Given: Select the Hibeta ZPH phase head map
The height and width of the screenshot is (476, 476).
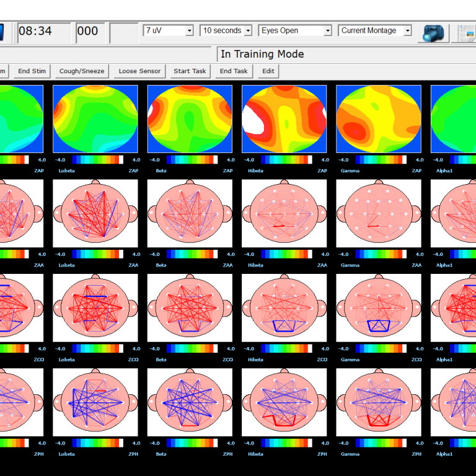Looking at the screenshot, I should point(284,402).
